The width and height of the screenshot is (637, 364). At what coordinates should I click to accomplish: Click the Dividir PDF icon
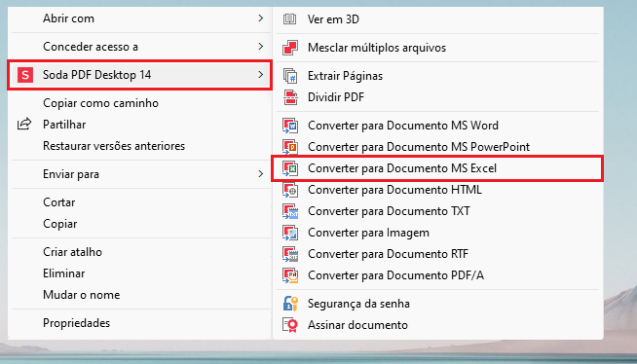290,97
